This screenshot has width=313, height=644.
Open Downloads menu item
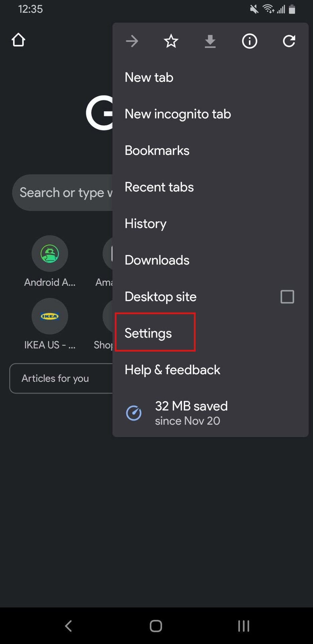pos(157,260)
